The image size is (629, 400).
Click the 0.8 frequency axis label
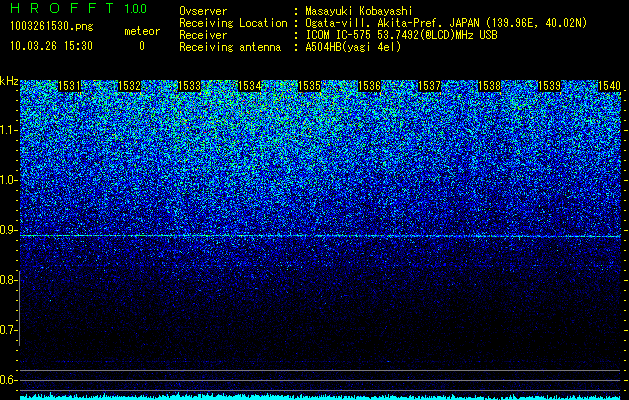[9, 280]
